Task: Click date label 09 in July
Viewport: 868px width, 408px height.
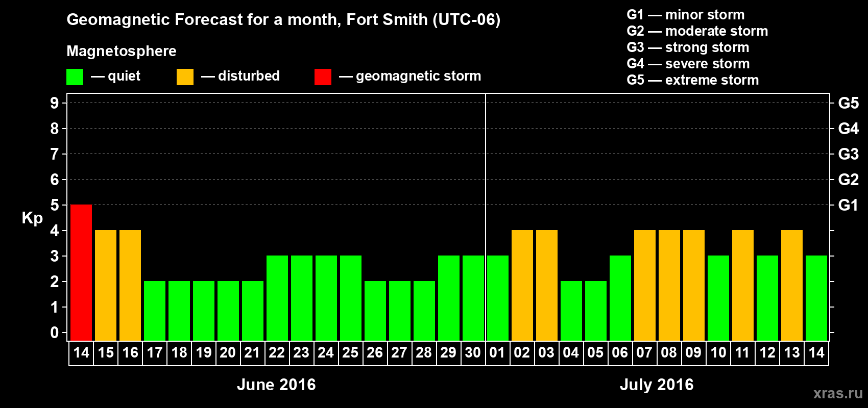Action: point(693,353)
